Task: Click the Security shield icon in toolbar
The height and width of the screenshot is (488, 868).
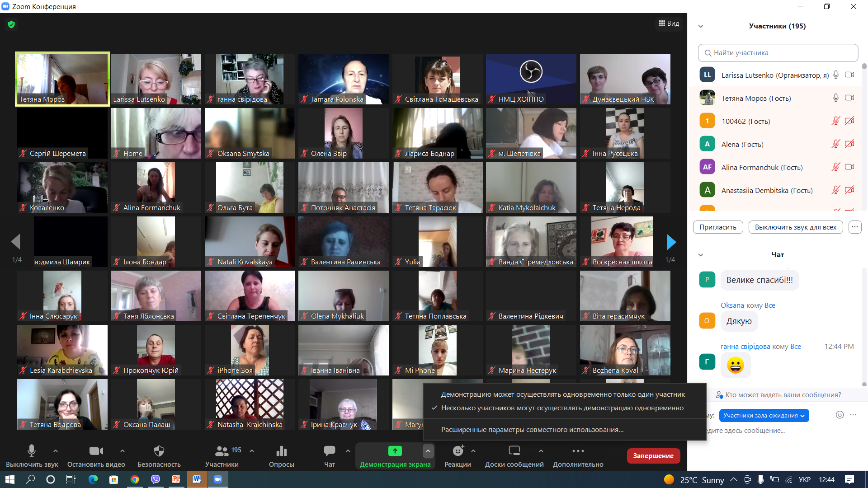Action: point(159,451)
